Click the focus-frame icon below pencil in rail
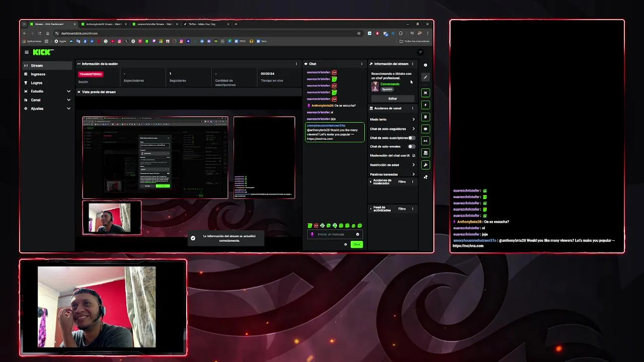644x362 pixels. click(x=425, y=93)
